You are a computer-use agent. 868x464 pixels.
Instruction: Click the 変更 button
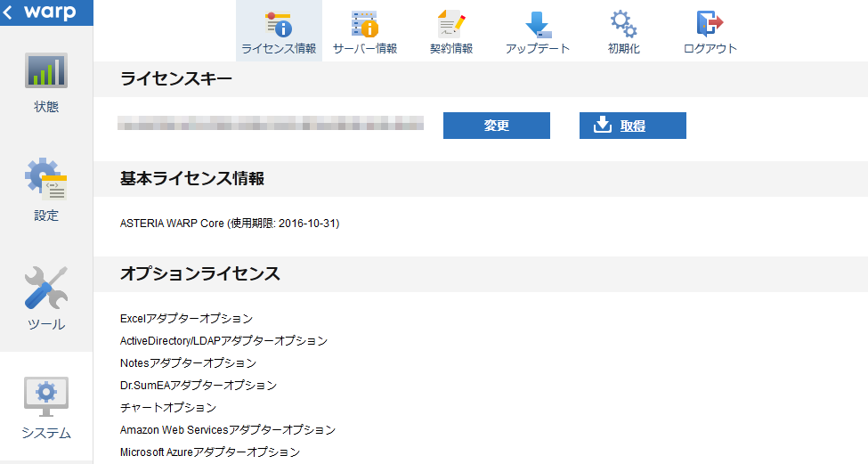click(x=497, y=126)
